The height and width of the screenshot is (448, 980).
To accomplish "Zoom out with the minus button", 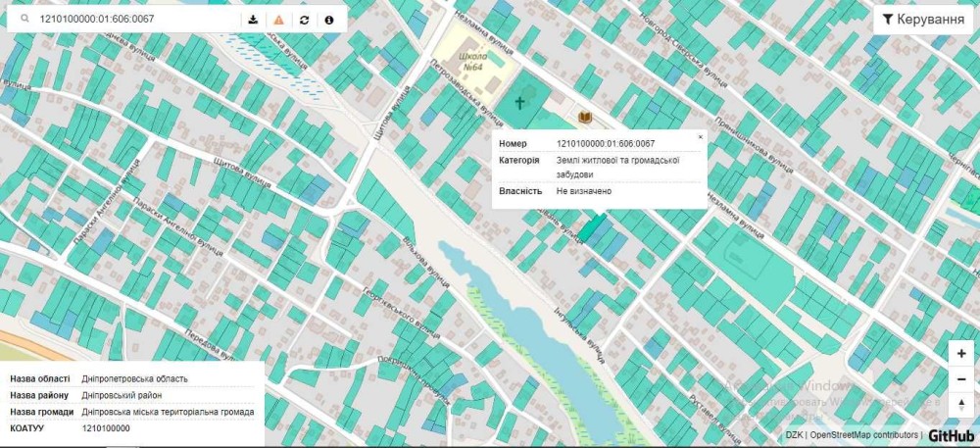I will pyautogui.click(x=961, y=379).
